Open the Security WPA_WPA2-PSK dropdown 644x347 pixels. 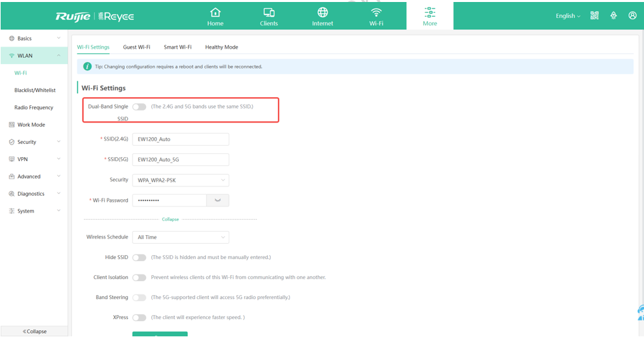coord(181,180)
